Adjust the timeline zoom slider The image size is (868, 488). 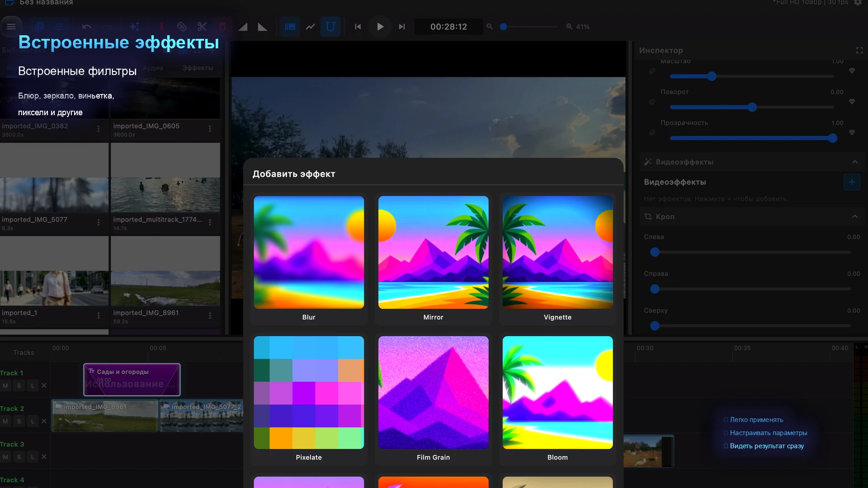coord(529,27)
